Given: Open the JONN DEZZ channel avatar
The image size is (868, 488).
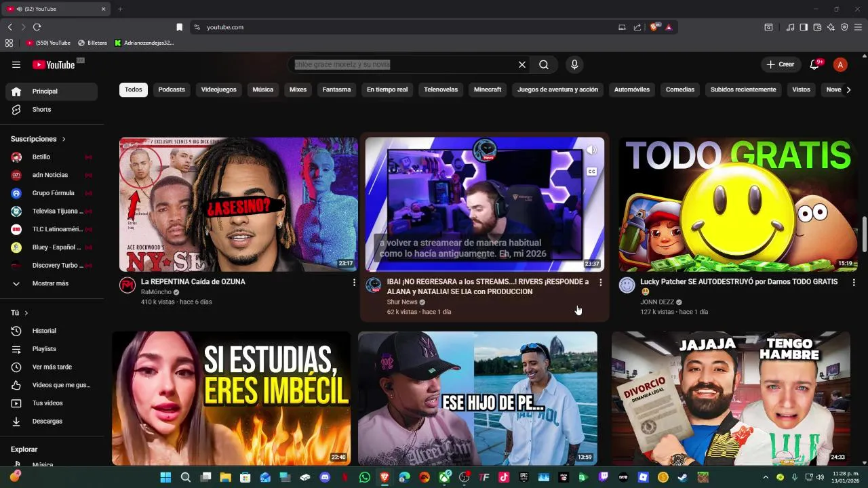Looking at the screenshot, I should (x=627, y=285).
